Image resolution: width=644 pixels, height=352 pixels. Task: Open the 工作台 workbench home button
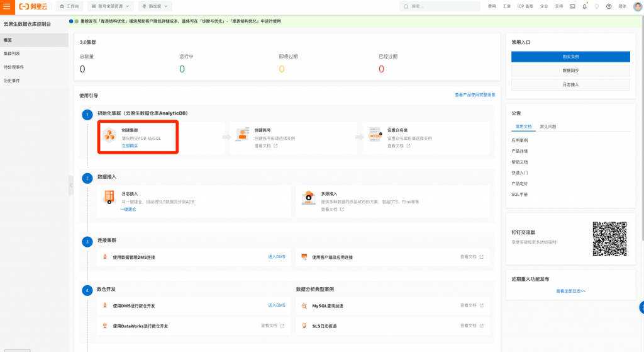tap(69, 6)
